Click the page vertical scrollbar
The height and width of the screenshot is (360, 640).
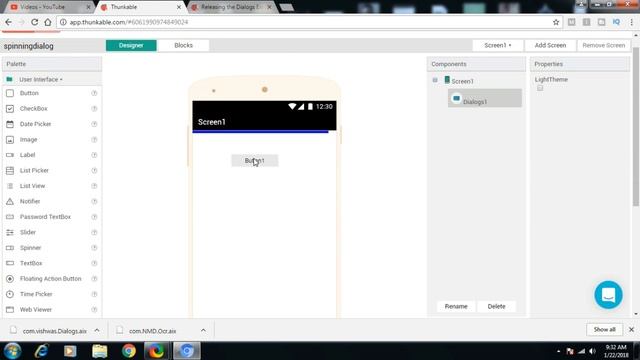[636, 127]
